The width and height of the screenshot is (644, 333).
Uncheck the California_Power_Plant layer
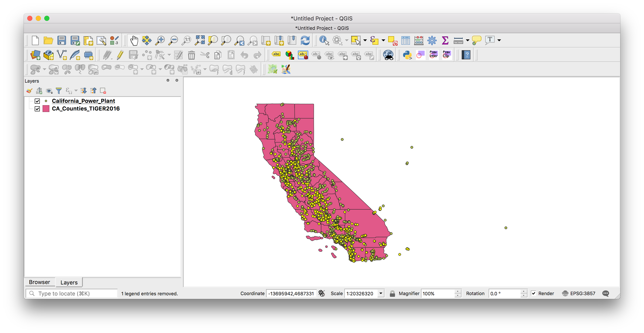[37, 101]
